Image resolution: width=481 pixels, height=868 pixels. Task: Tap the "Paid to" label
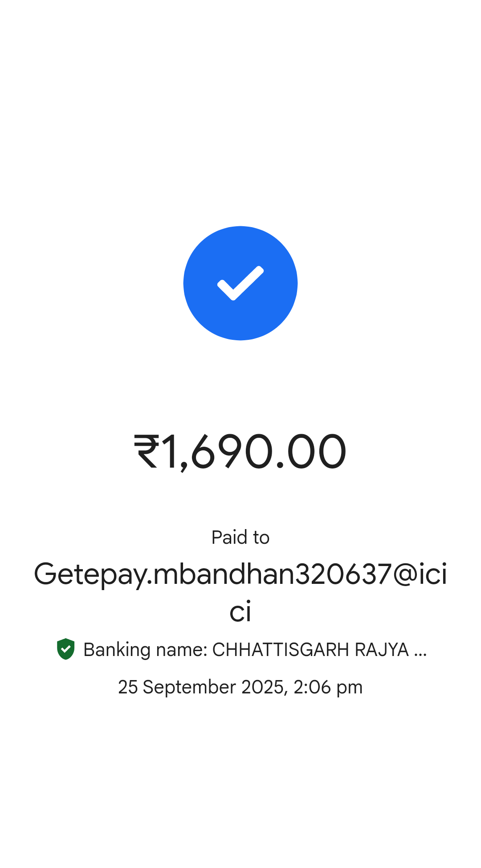(240, 537)
